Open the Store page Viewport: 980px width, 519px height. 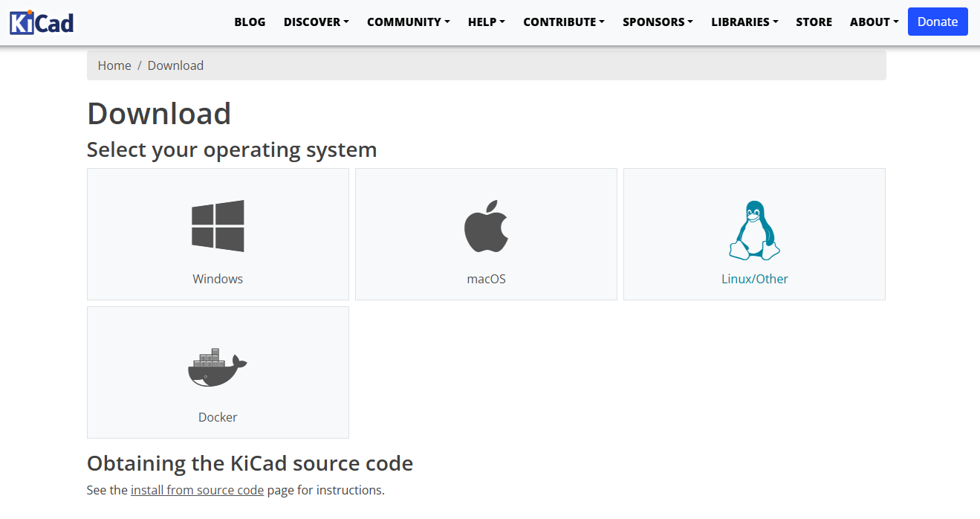click(x=814, y=22)
